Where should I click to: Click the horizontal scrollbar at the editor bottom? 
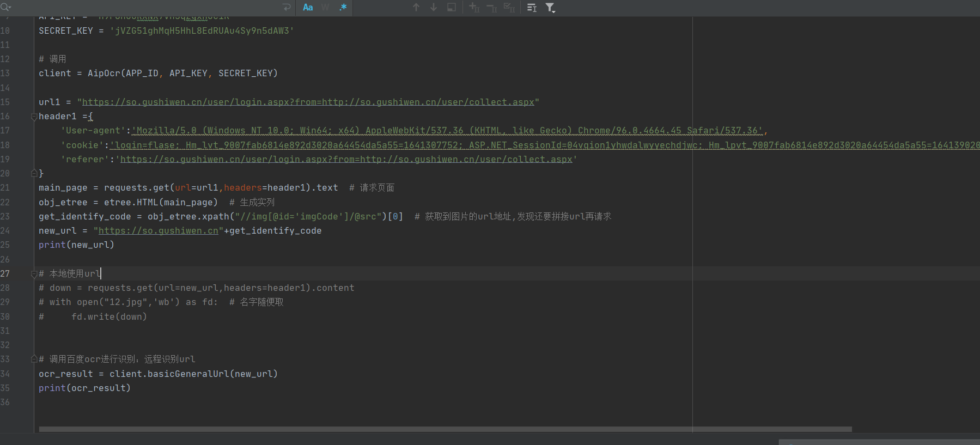pyautogui.click(x=445, y=429)
